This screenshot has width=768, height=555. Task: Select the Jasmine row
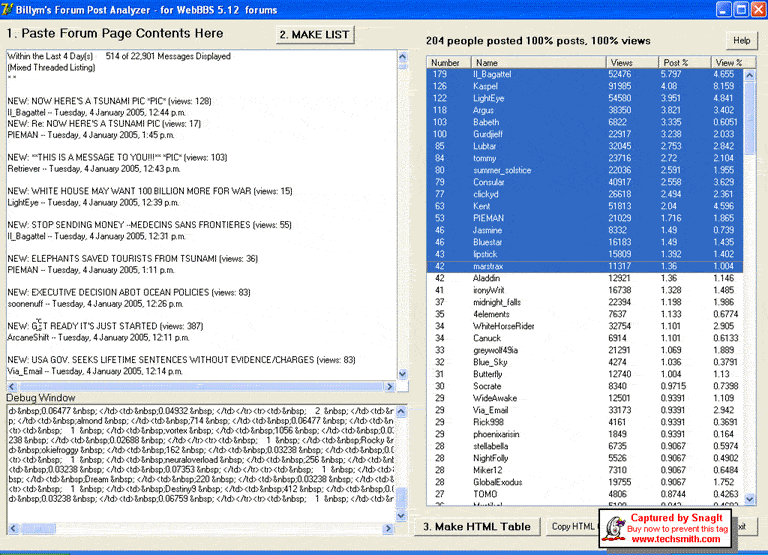(x=585, y=230)
